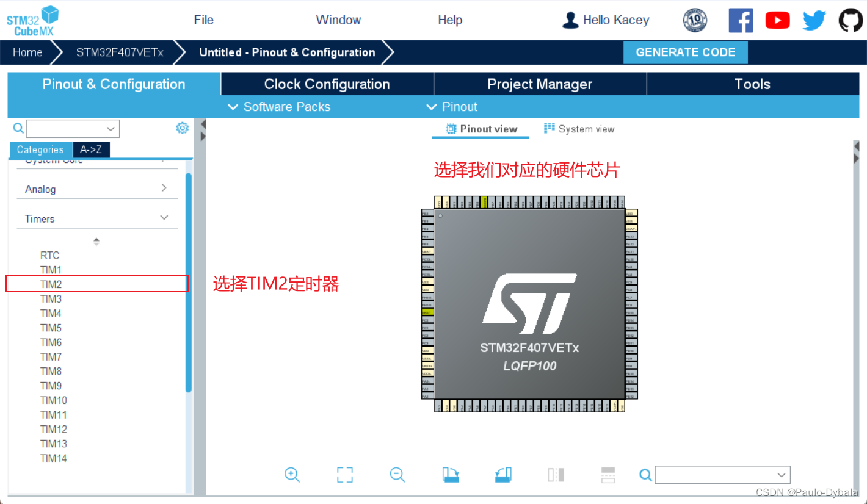Expand the Software Packs section
867x504 pixels.
(x=279, y=107)
